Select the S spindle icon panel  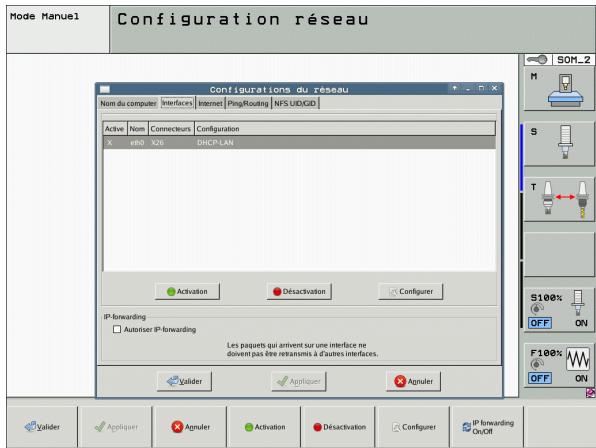[559, 144]
